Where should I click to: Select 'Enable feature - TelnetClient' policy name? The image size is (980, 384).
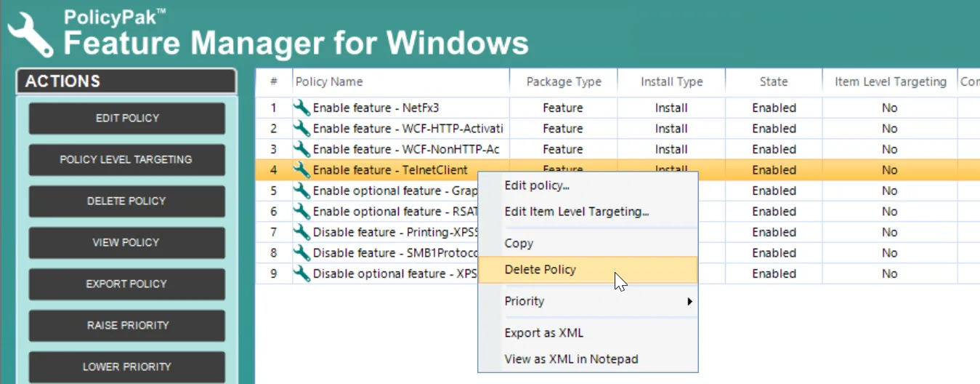pyautogui.click(x=390, y=170)
